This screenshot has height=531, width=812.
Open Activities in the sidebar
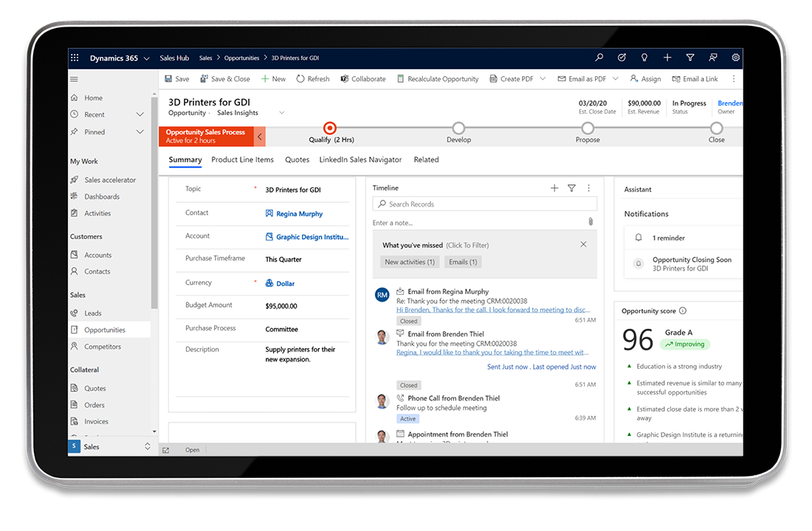97,213
